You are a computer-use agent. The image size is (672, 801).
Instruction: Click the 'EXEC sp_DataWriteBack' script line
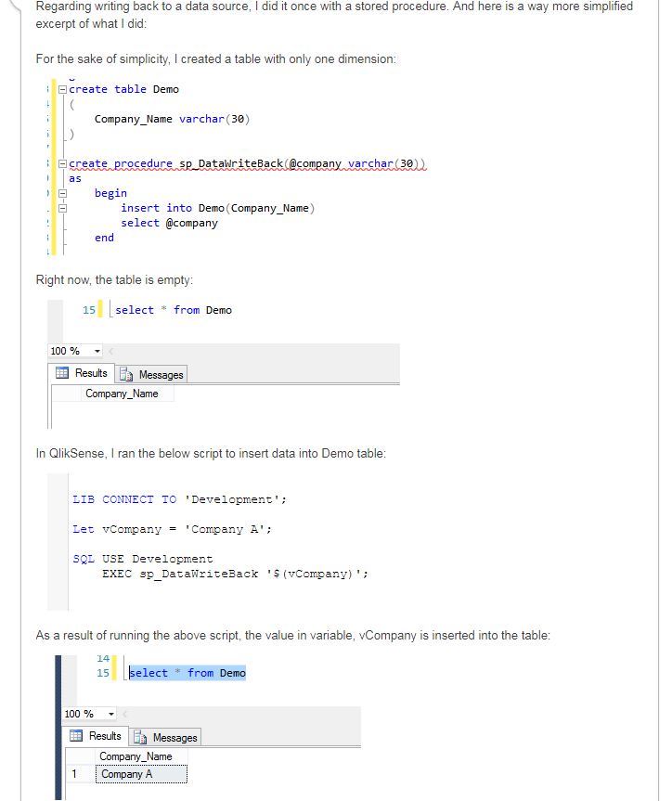[x=235, y=575]
